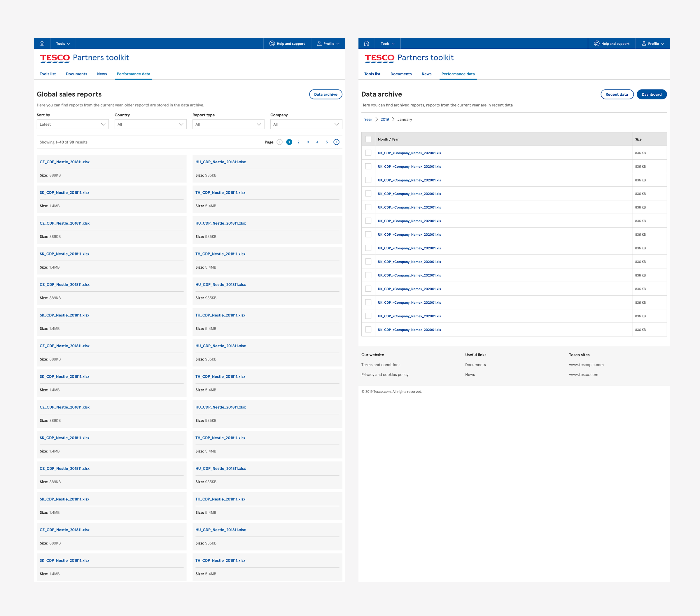700x616 pixels.
Task: Click the Data archive button
Action: [325, 94]
